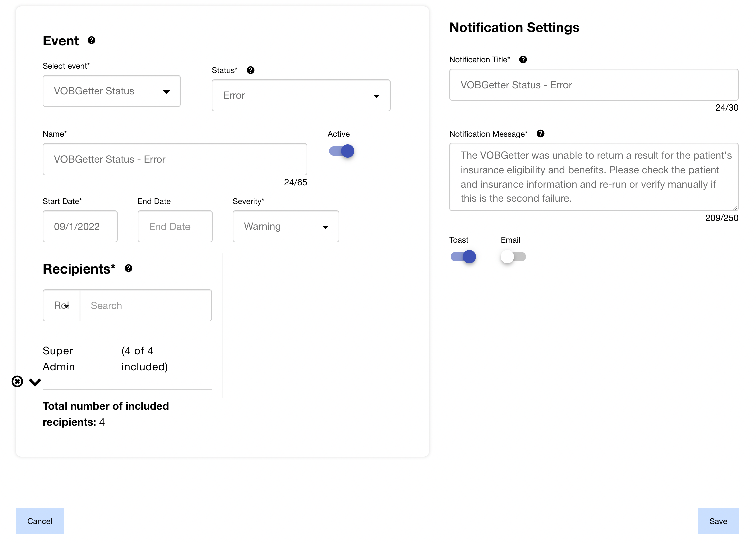Click the Save button
This screenshot has width=756, height=543.
coord(718,521)
